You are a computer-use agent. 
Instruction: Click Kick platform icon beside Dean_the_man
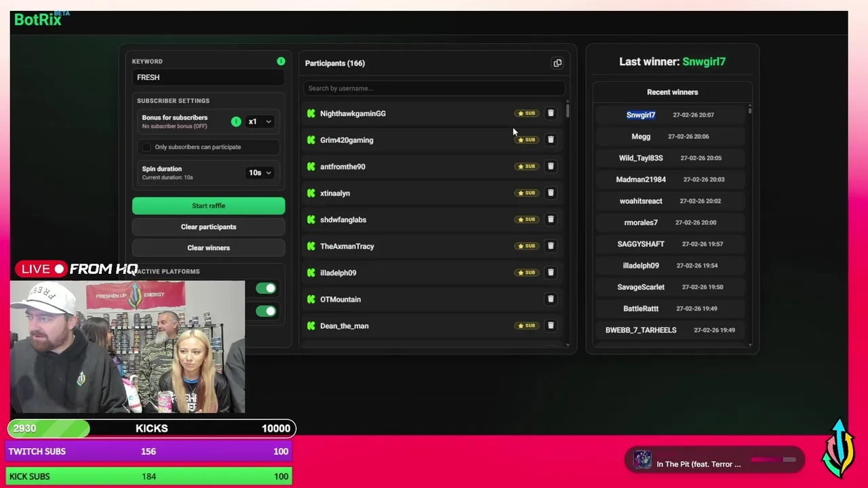311,325
